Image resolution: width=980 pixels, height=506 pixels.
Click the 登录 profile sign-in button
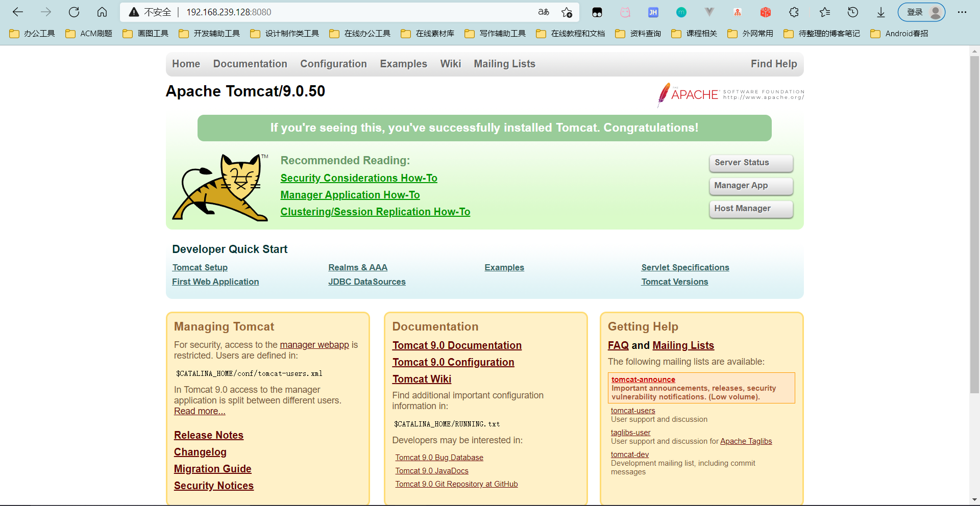pyautogui.click(x=921, y=12)
